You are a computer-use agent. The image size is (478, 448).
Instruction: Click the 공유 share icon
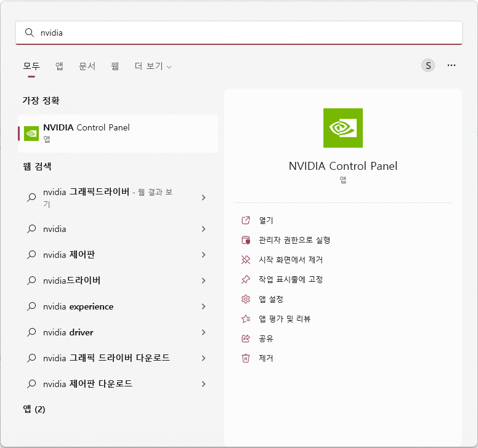246,338
